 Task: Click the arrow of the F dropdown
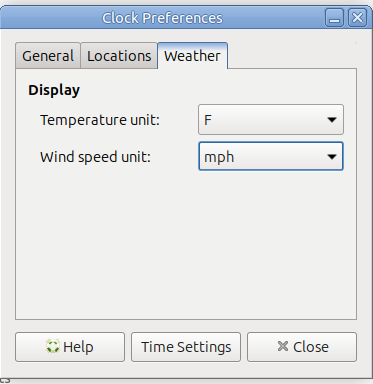(332, 120)
